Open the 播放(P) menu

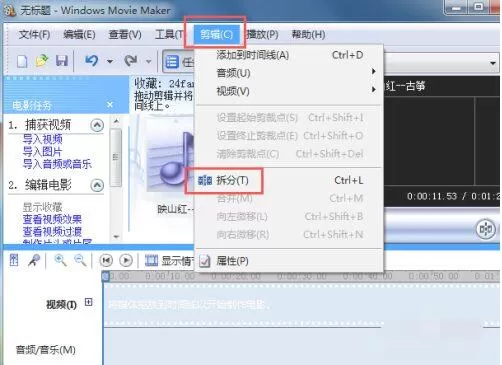click(262, 34)
